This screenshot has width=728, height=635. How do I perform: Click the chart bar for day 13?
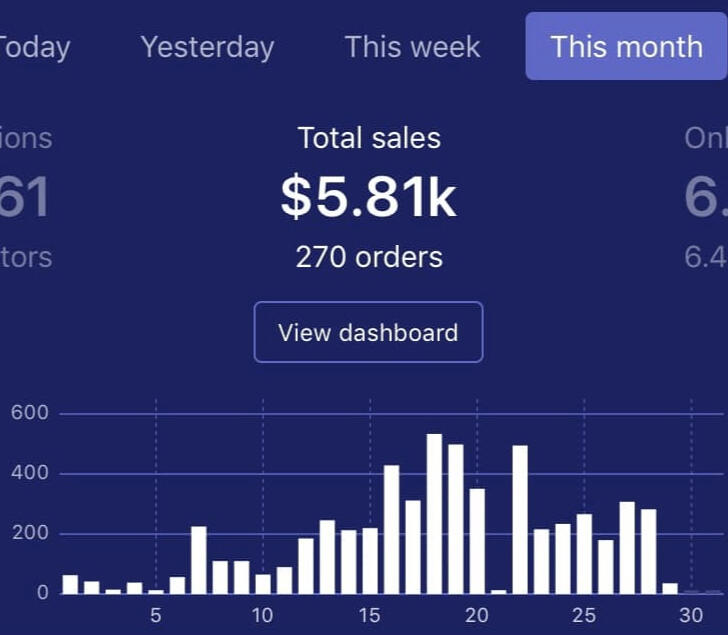coord(327,557)
